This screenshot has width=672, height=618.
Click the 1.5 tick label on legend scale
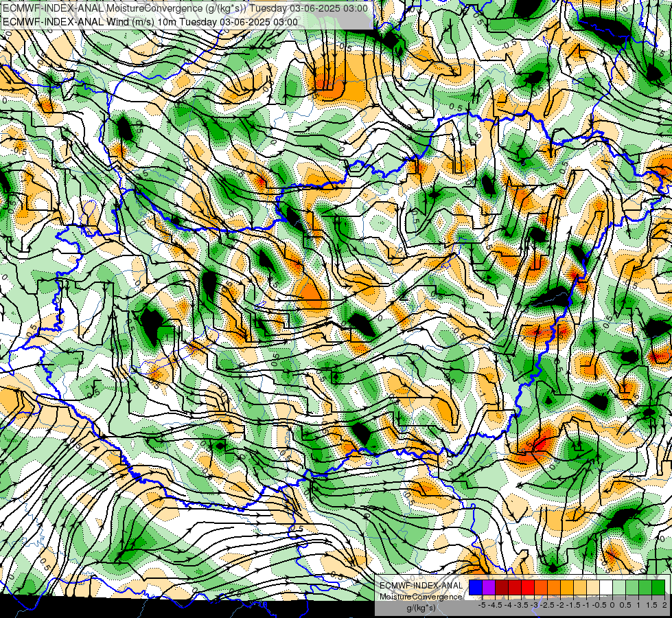652,605
